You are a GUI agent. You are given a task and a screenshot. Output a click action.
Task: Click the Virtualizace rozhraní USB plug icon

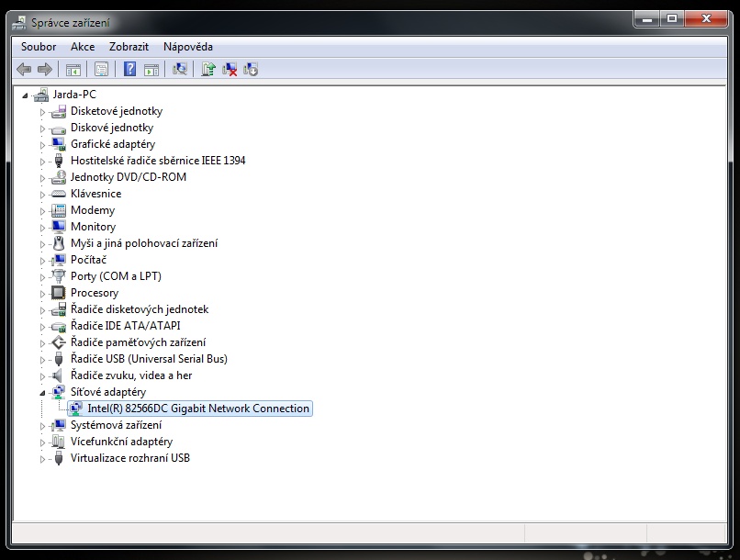tap(59, 457)
